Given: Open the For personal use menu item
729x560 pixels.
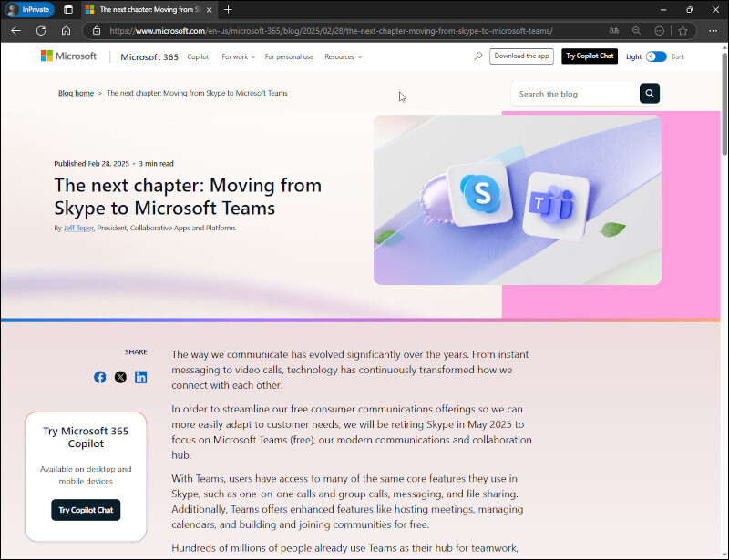Looking at the screenshot, I should [x=289, y=56].
